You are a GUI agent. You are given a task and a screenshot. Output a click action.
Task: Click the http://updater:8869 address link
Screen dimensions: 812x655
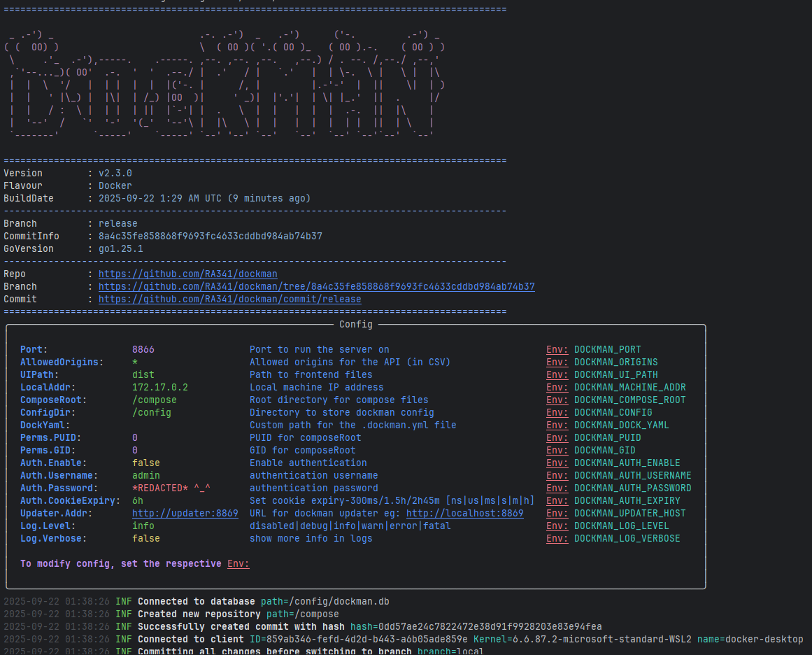[x=185, y=514]
